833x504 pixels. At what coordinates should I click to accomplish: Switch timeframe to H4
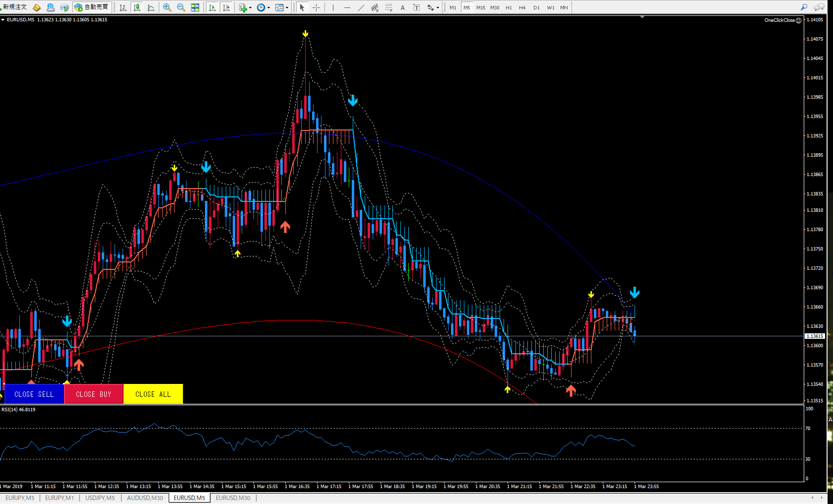click(x=522, y=7)
